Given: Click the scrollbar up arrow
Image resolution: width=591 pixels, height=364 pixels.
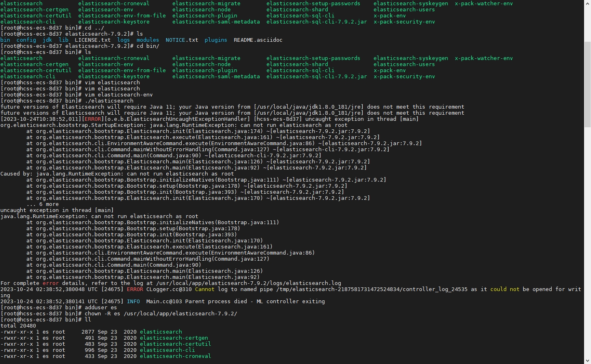Looking at the screenshot, I should [587, 3].
